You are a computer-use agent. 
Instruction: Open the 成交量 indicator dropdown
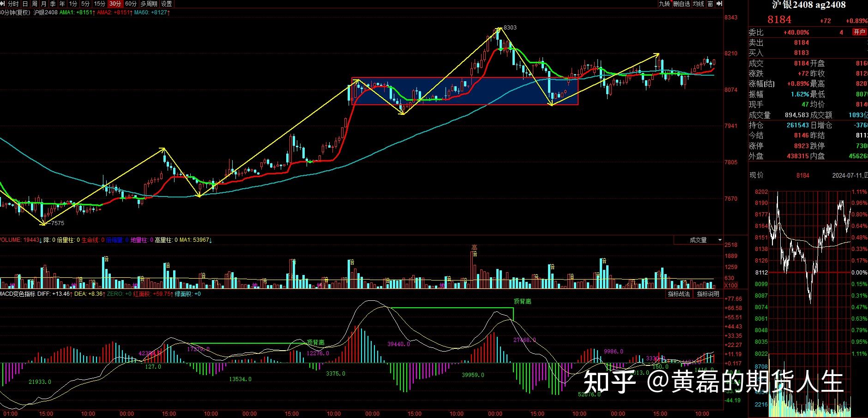tap(699, 240)
